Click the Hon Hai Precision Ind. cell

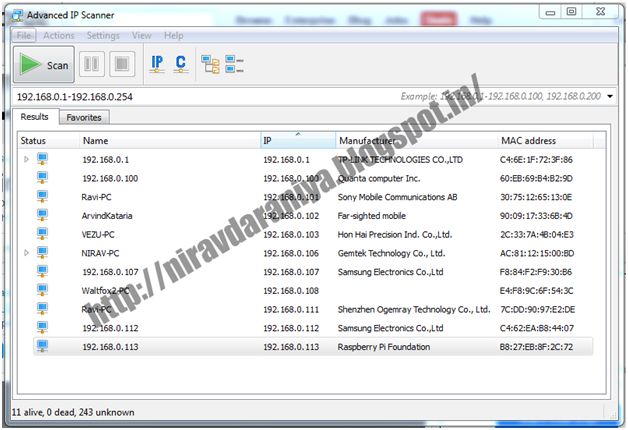(x=395, y=235)
